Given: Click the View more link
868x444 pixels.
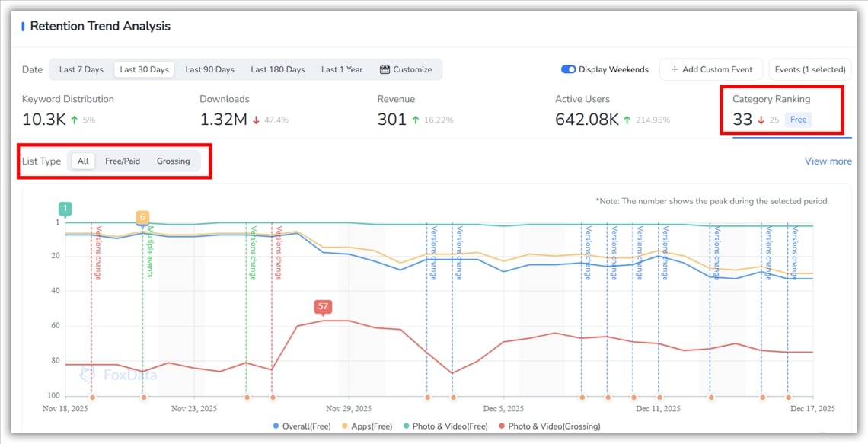Looking at the screenshot, I should tap(828, 161).
